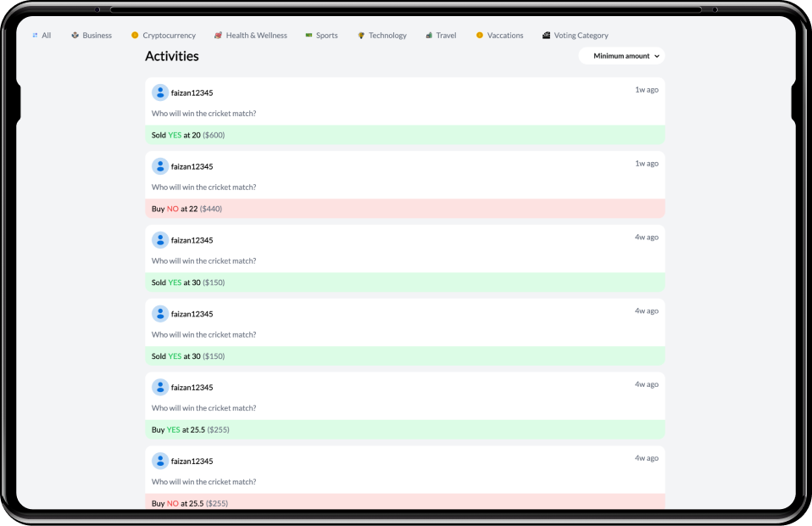Click the Business category icon
The height and width of the screenshot is (526, 812).
click(75, 36)
